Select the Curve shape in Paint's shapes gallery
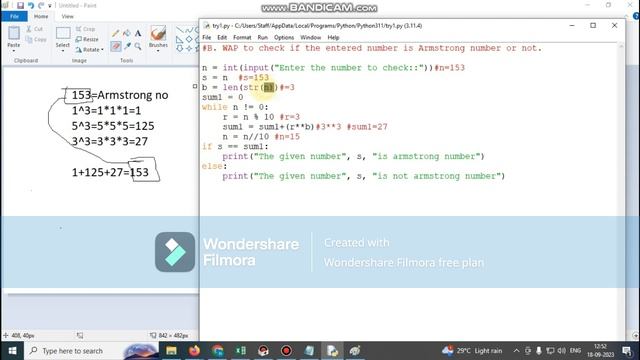Screen dimensions: 640x360 pyautogui.click(x=189, y=30)
